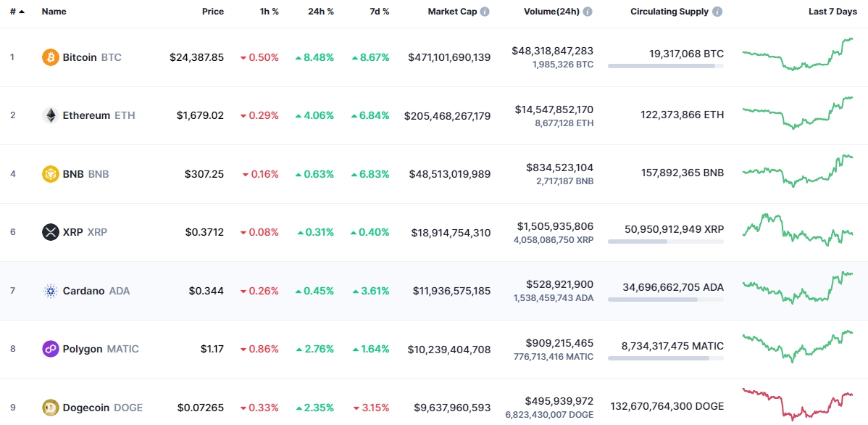Image resolution: width=868 pixels, height=425 pixels.
Task: Click Polygon's circulating supply progress bar
Action: pyautogui.click(x=665, y=358)
